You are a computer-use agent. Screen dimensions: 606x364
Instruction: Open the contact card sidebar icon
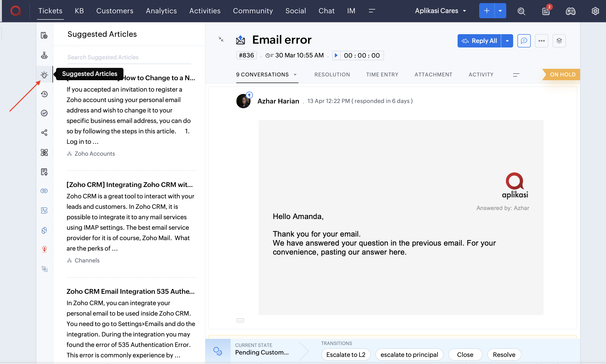[x=44, y=210]
